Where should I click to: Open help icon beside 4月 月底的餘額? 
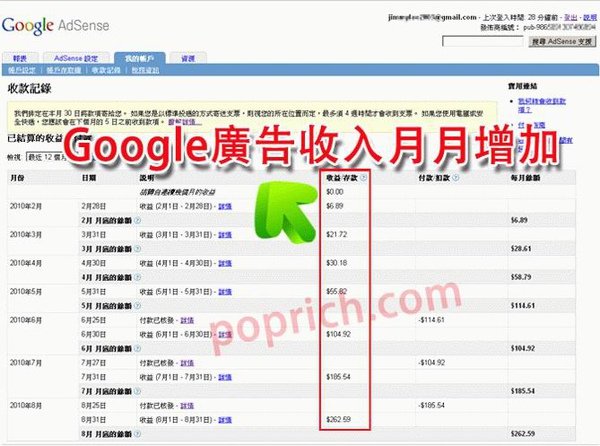137,277
